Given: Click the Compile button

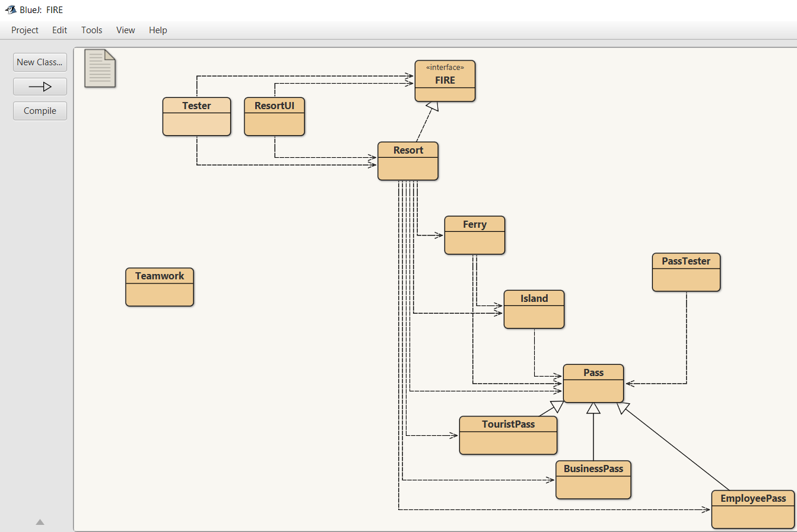Looking at the screenshot, I should [x=40, y=111].
